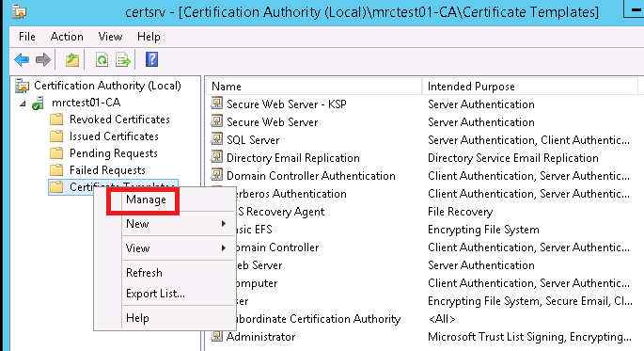Choose Manage from the context menu
The width and height of the screenshot is (644, 351).
pos(146,199)
